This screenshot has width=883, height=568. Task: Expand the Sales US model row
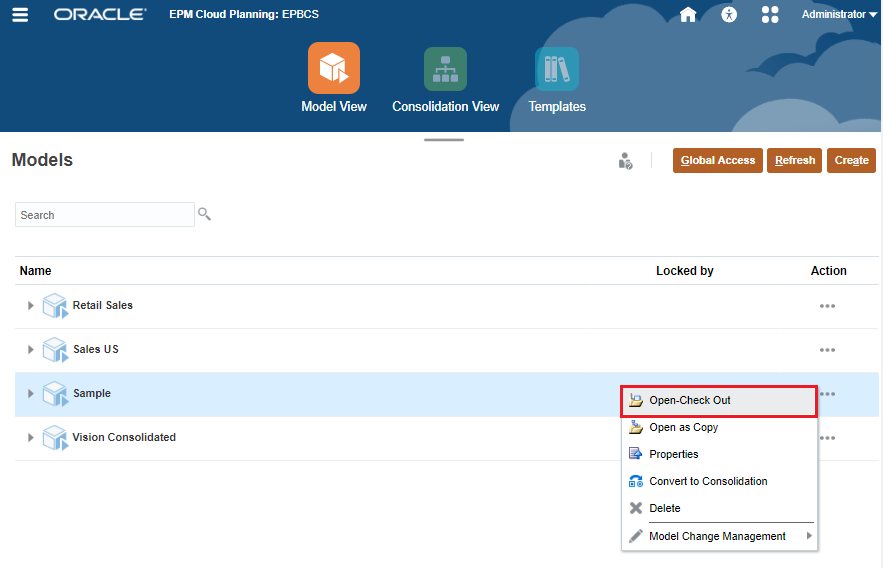click(30, 350)
